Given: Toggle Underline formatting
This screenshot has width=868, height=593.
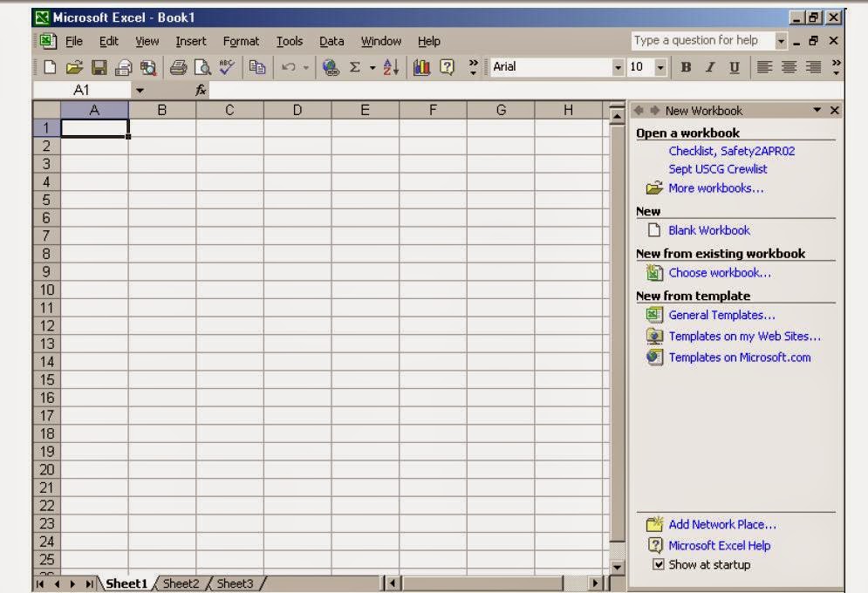Looking at the screenshot, I should pyautogui.click(x=735, y=67).
